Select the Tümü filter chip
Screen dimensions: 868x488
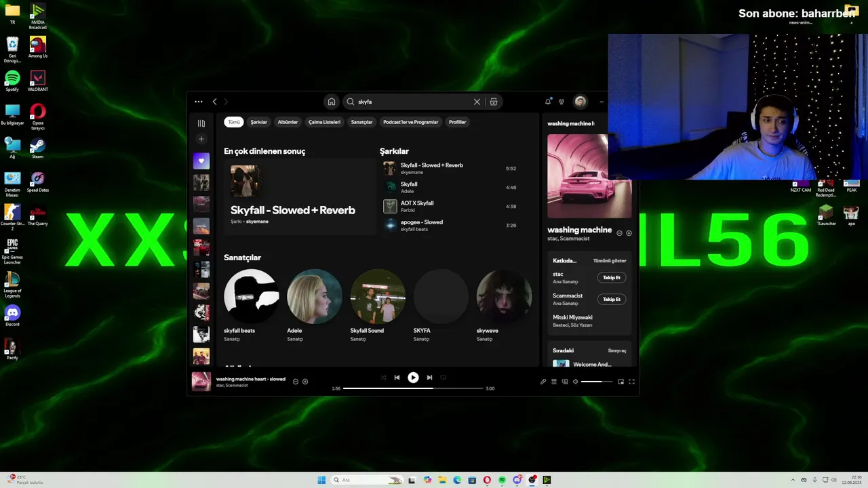point(234,122)
